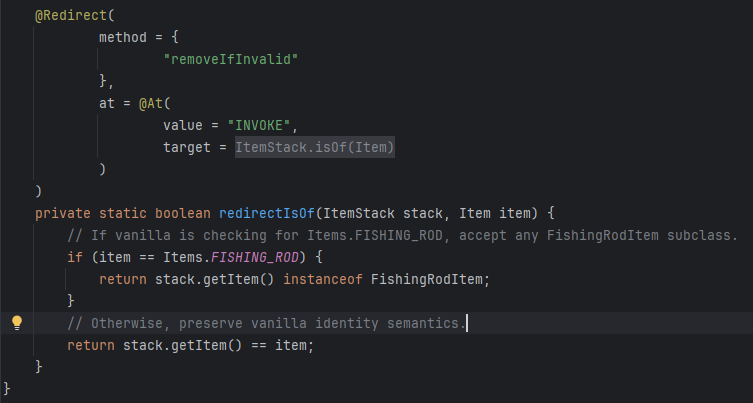The width and height of the screenshot is (753, 403).
Task: Click the "target" attribute name
Action: pos(188,147)
